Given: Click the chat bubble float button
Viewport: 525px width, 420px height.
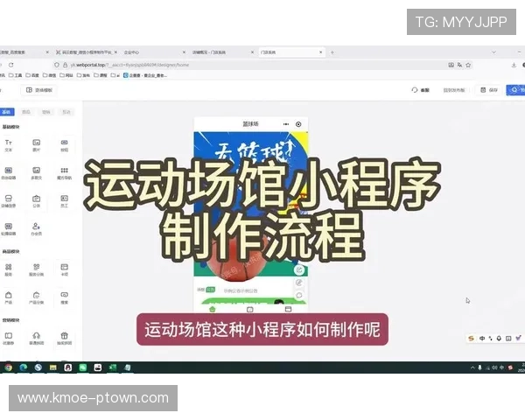Looking at the screenshot, I should pyautogui.click(x=299, y=295).
